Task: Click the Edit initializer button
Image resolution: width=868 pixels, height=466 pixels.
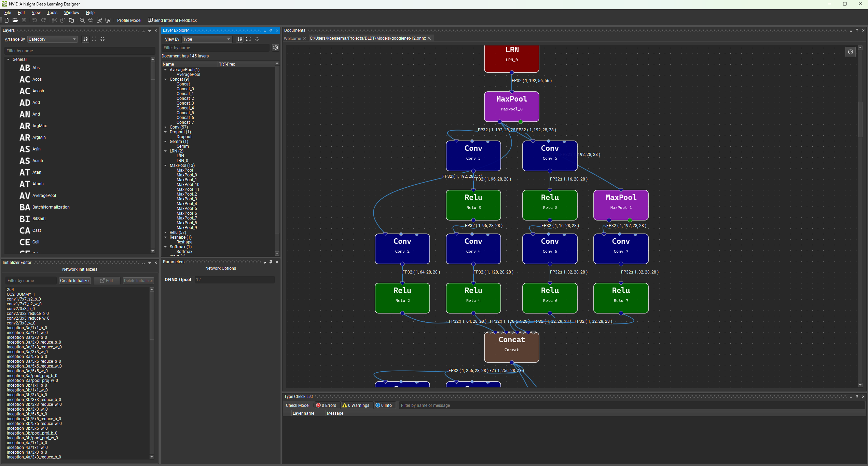Action: coord(107,281)
